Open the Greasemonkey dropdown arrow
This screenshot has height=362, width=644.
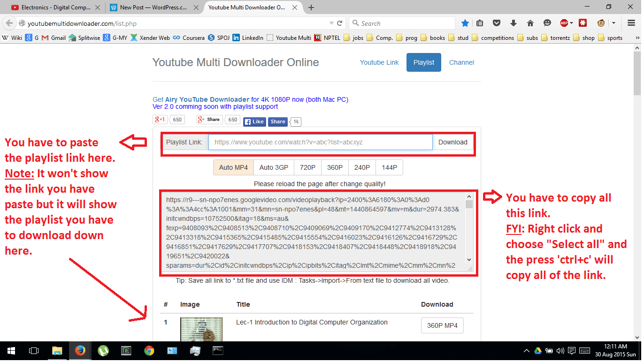(613, 23)
